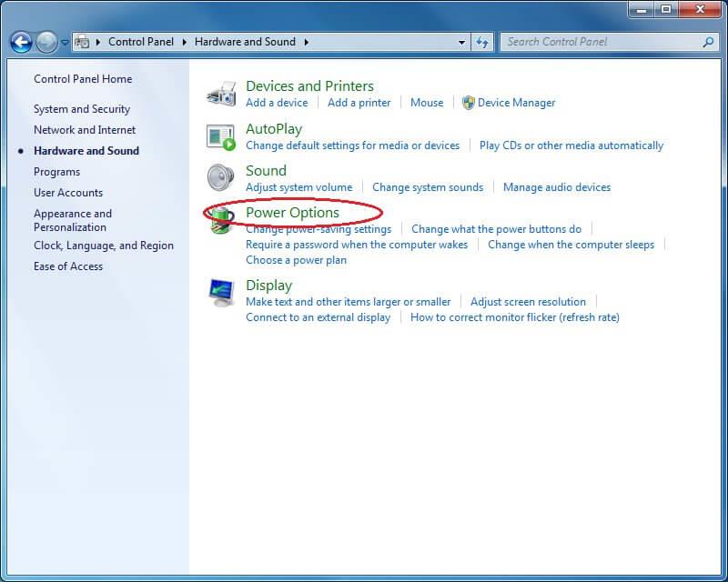Open Clock, Language, and Region category
Screen dimensions: 728x582
pyautogui.click(x=104, y=246)
